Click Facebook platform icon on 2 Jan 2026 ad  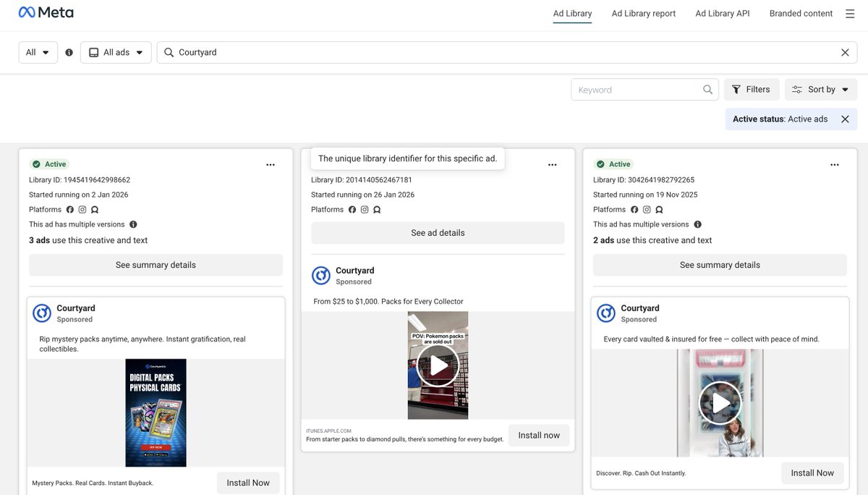70,210
